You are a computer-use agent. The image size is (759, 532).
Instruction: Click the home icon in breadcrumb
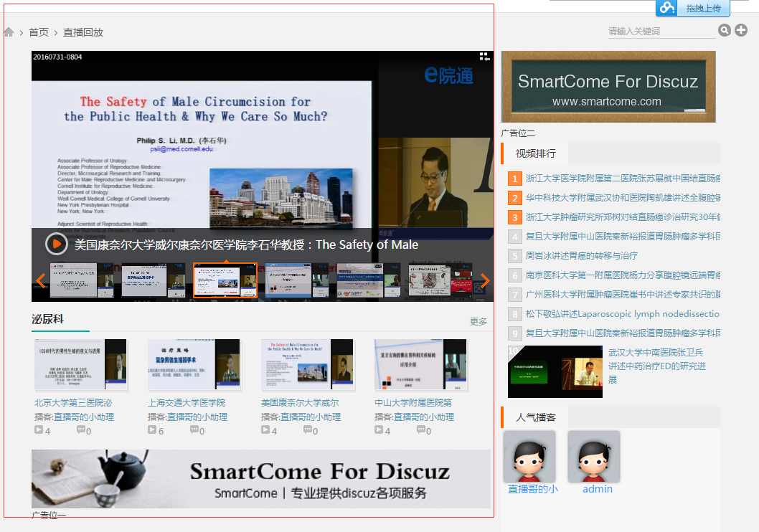[9, 32]
